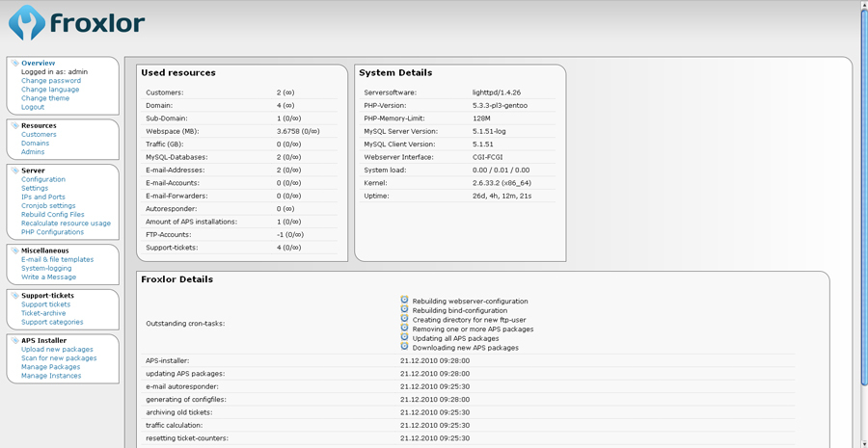Select Rebuild Config Files
The height and width of the screenshot is (448, 868).
click(53, 215)
